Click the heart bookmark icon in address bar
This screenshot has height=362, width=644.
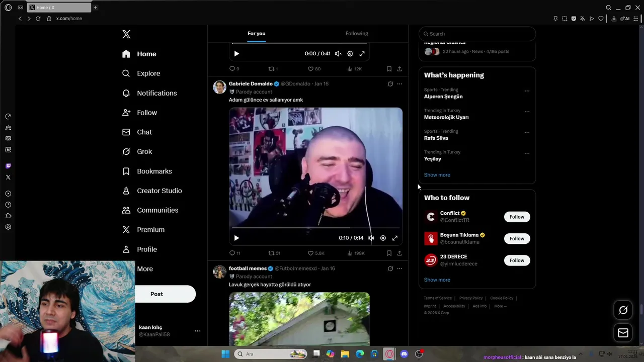click(601, 19)
